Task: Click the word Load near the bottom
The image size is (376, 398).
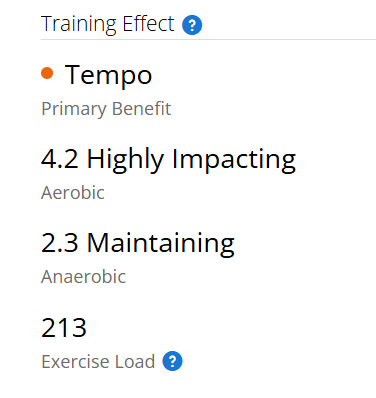Action: 135,361
